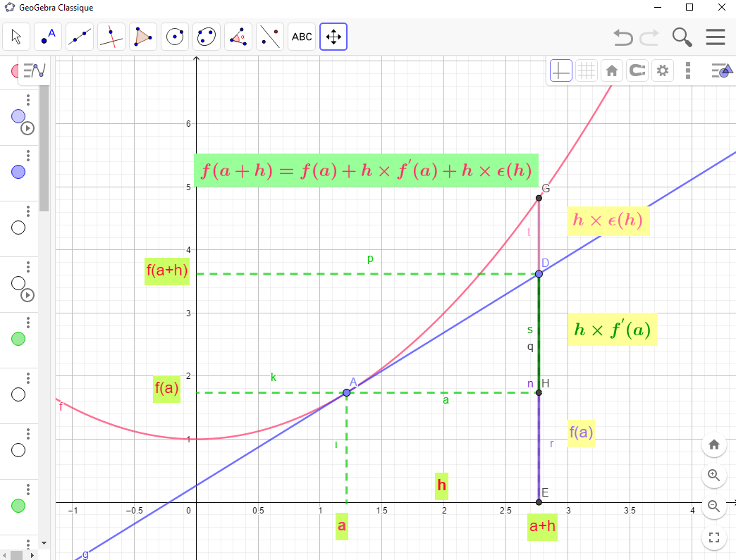Toggle the partly hidden red visibility circle

[15, 71]
